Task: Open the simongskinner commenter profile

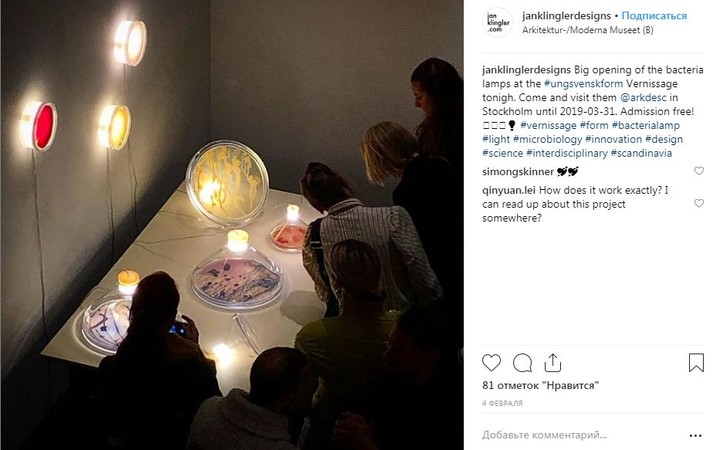Action: coord(517,171)
